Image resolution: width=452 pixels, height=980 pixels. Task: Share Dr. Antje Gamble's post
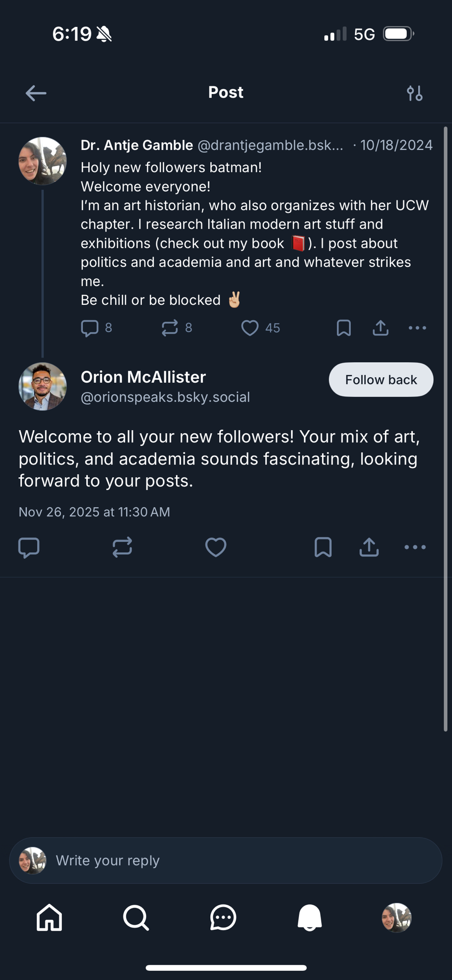[380, 328]
